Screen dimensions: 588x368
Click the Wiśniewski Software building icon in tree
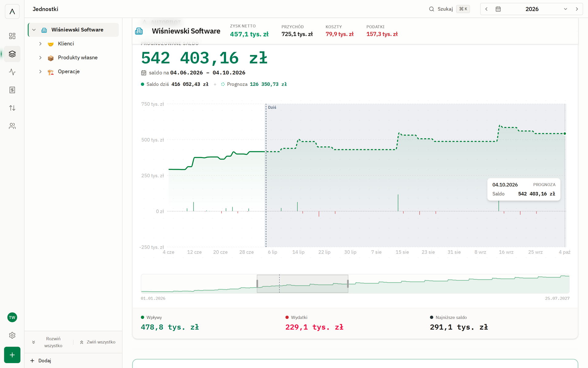coord(44,30)
